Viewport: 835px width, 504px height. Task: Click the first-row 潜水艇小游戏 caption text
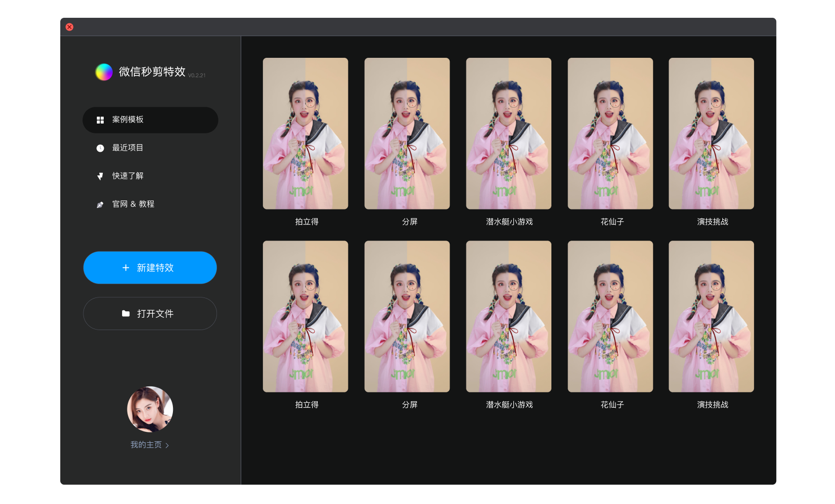tap(509, 222)
